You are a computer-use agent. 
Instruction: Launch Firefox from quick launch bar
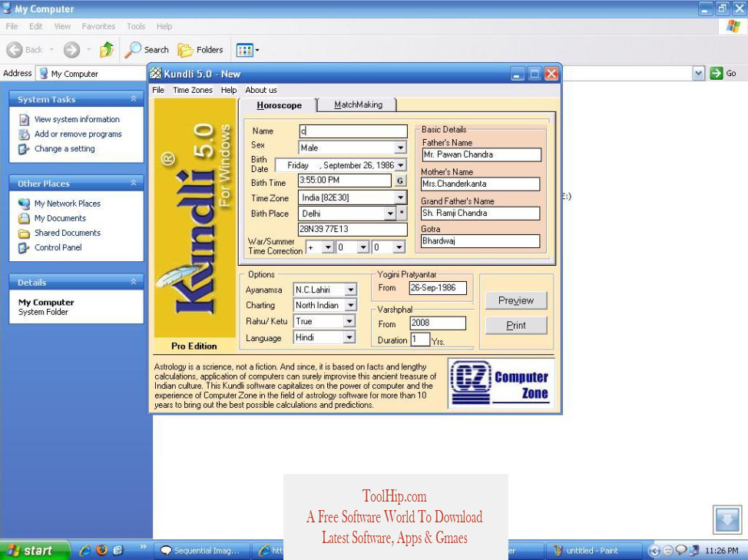[x=101, y=550]
